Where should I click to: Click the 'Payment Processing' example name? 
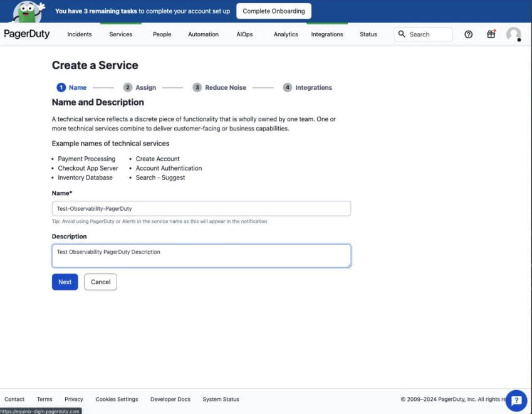pos(86,159)
